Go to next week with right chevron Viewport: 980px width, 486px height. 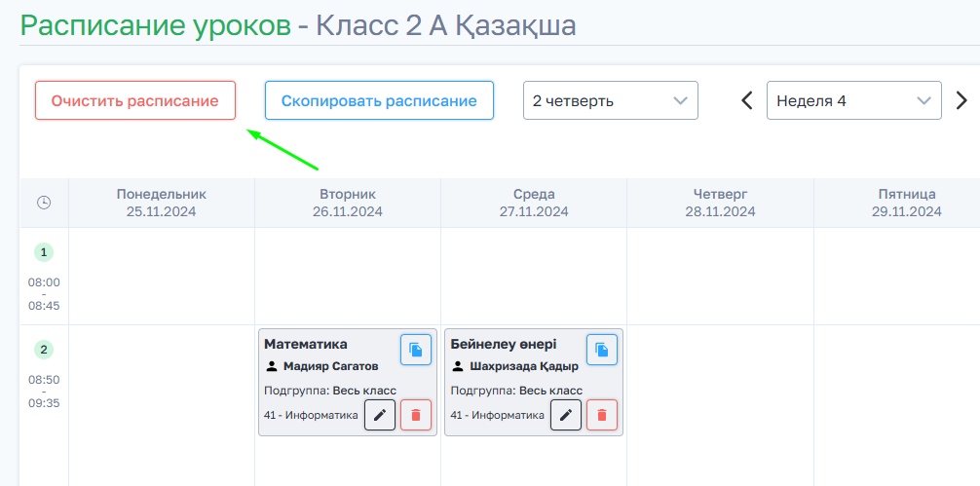(x=961, y=100)
